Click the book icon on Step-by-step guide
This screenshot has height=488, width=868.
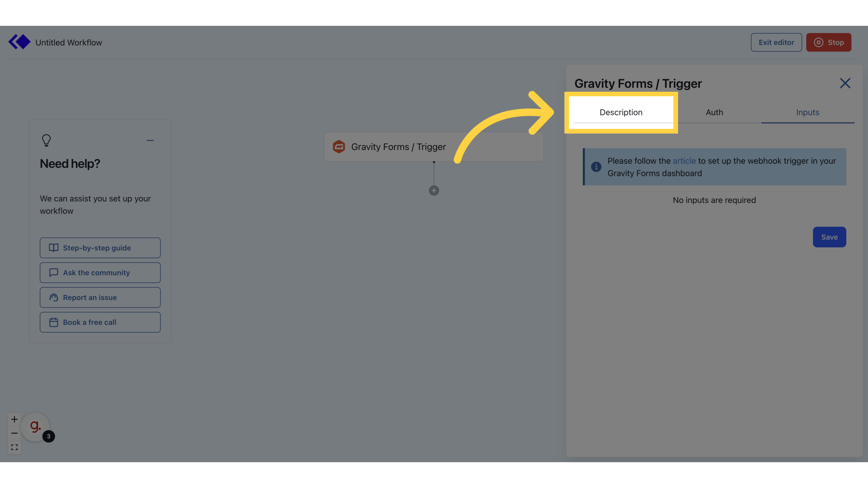53,248
